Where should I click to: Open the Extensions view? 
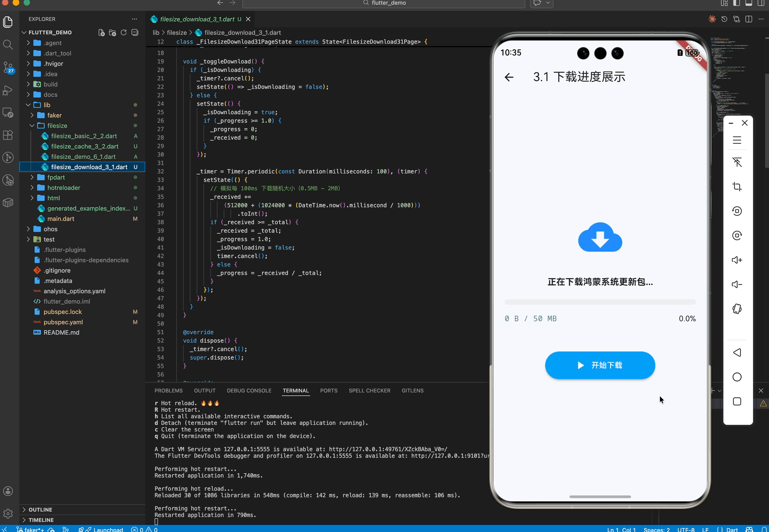(x=8, y=135)
